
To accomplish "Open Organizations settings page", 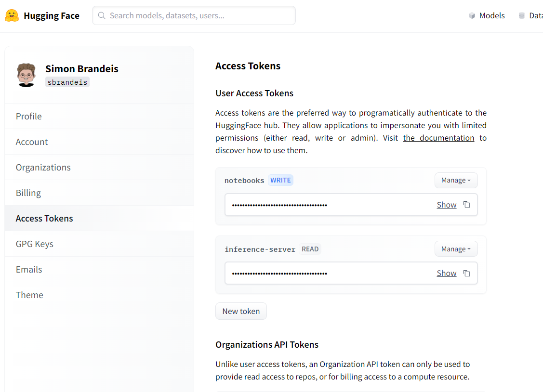I will click(x=99, y=168).
